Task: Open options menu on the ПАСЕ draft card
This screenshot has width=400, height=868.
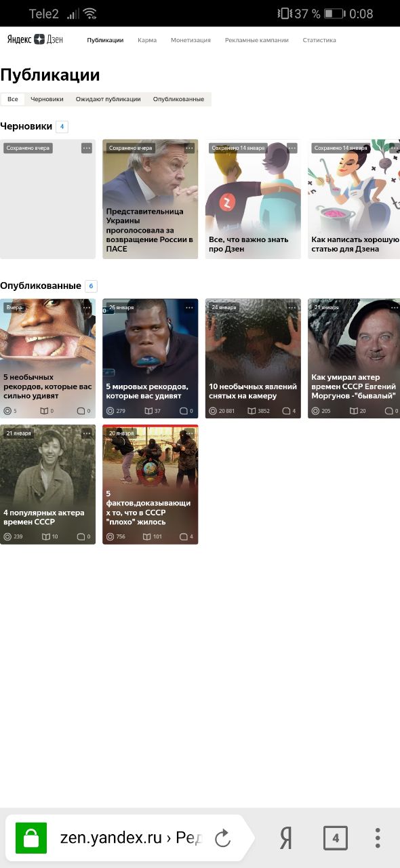Action: click(189, 148)
